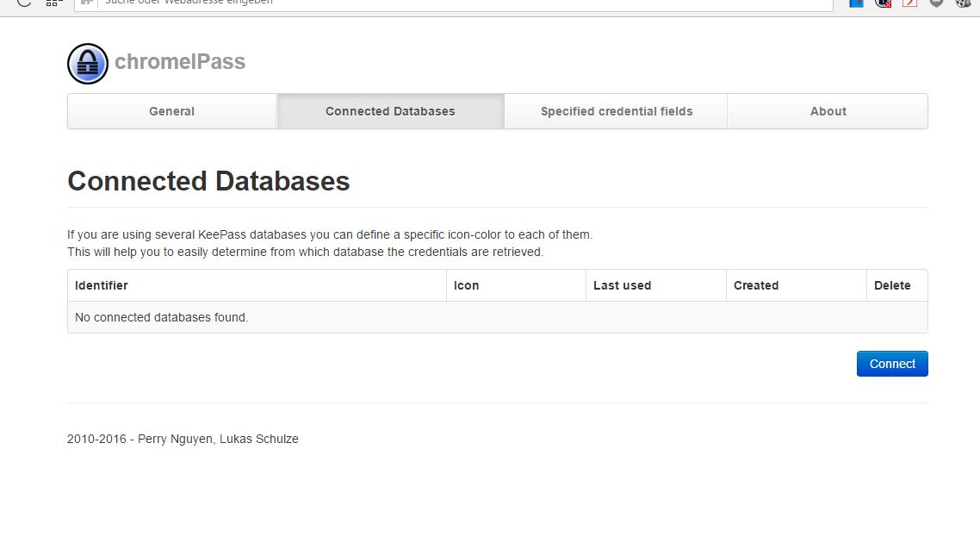The height and width of the screenshot is (543, 980).
Task: Click the 'No connected databases found.' row
Action: tap(498, 317)
